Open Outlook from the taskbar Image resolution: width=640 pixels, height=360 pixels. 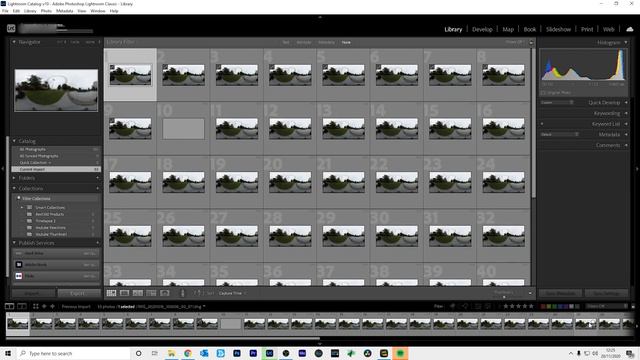coord(204,353)
